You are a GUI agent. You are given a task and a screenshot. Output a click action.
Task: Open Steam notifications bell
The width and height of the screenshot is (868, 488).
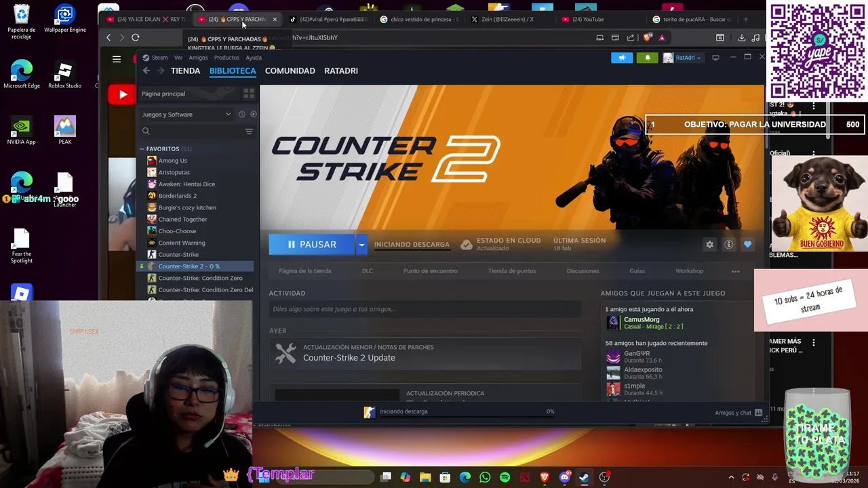point(647,58)
